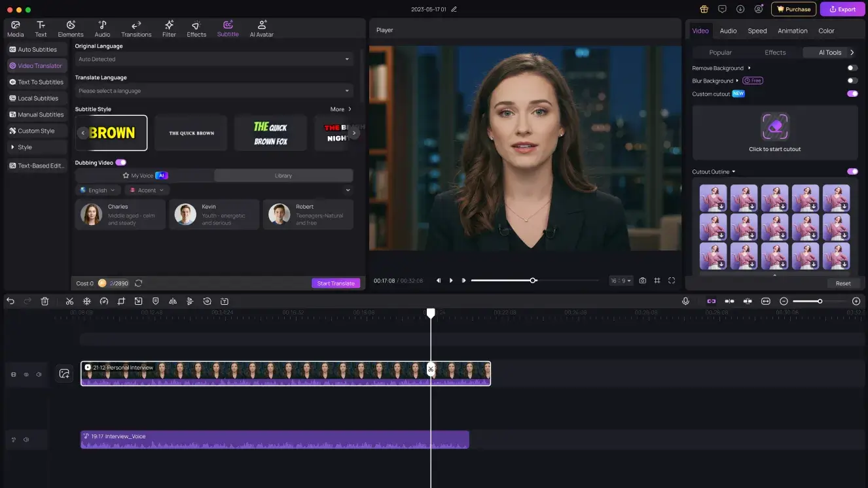
Task: Enable the Remove Background toggle
Action: (x=852, y=68)
